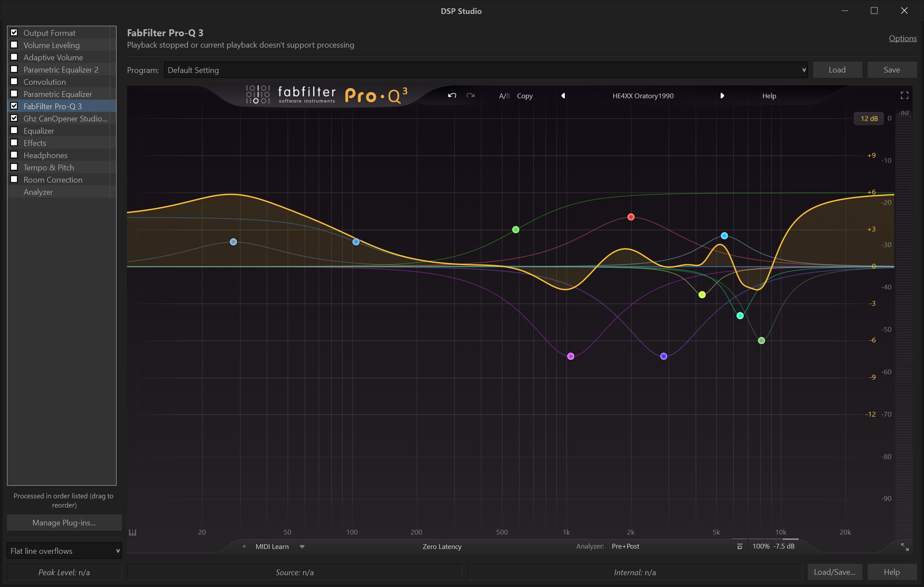This screenshot has height=587, width=924.
Task: Select Effects in the DSP list
Action: click(62, 143)
